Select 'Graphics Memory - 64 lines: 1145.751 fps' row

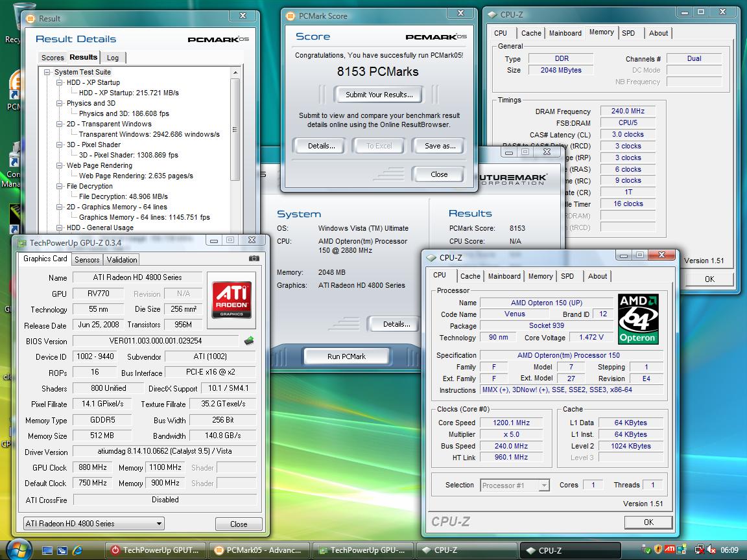pos(145,217)
